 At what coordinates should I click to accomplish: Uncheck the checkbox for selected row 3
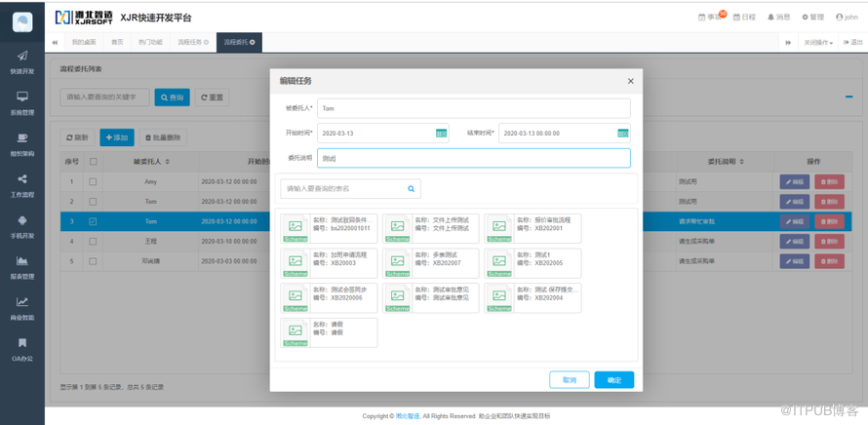(94, 221)
